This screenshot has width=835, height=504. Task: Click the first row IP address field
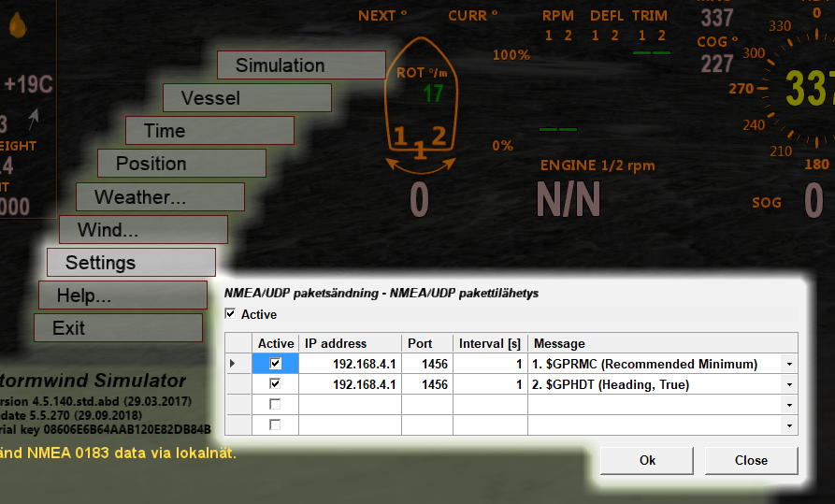[x=350, y=364]
